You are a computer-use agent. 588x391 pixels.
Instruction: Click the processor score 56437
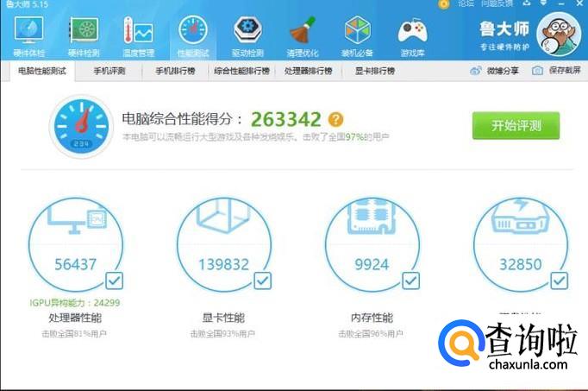tap(75, 264)
